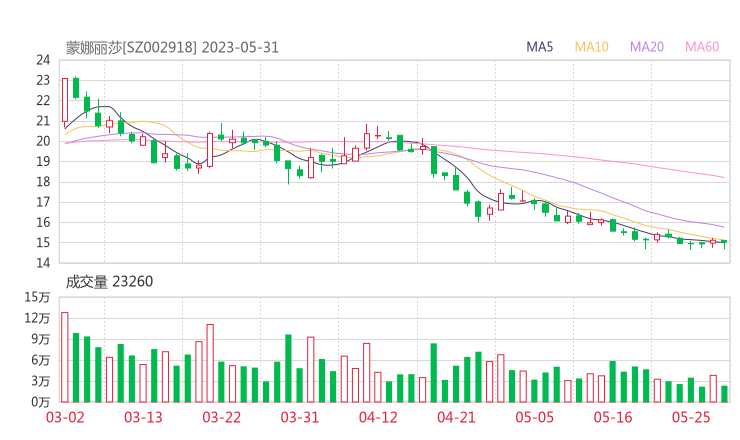Click the chart title 蒙娜丽莎[SZ002918] 2023-05-31

pyautogui.click(x=172, y=48)
